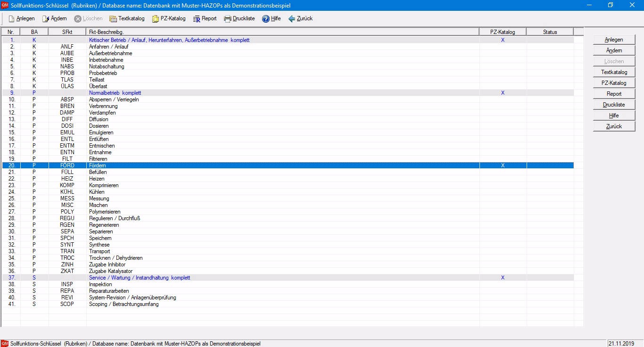The width and height of the screenshot is (644, 347).
Task: Click the Löschen toolbar icon
Action: pos(78,19)
